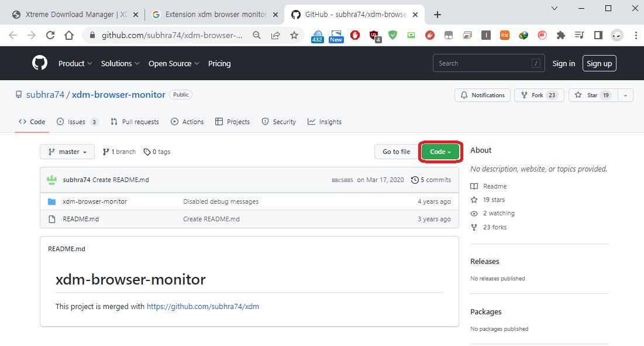View 0 tags link
The height and width of the screenshot is (346, 644).
coord(157,152)
